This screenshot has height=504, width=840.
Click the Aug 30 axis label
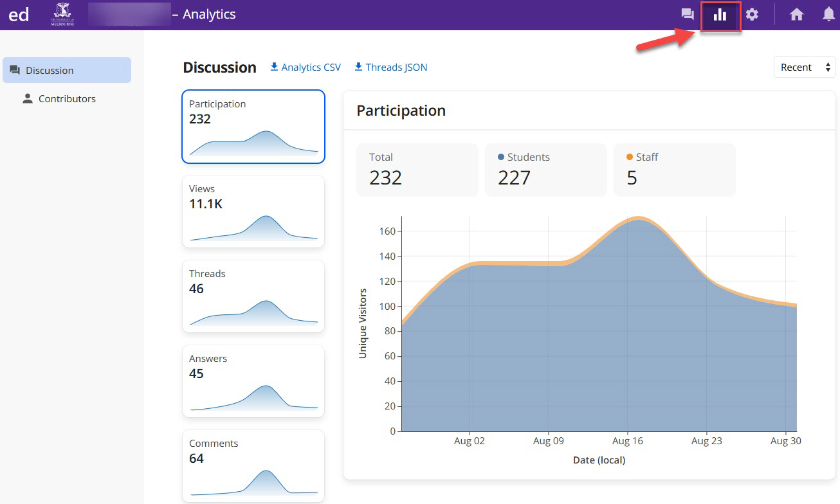[786, 441]
